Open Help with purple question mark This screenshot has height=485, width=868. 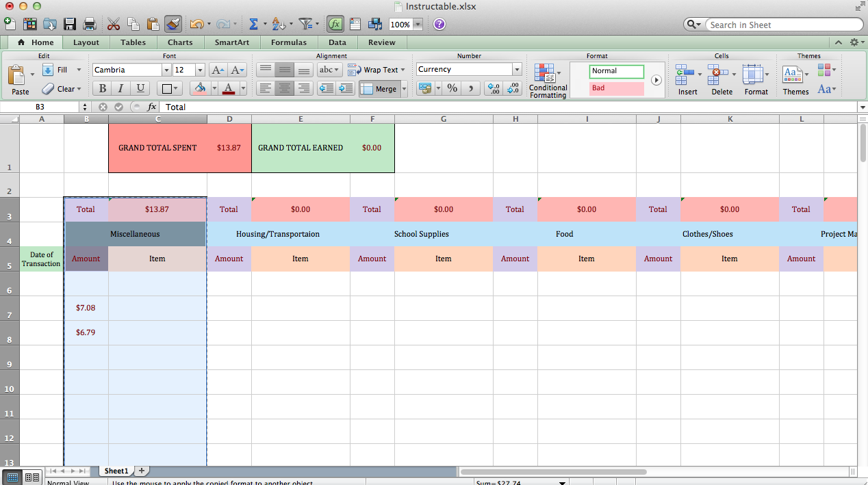coord(439,24)
